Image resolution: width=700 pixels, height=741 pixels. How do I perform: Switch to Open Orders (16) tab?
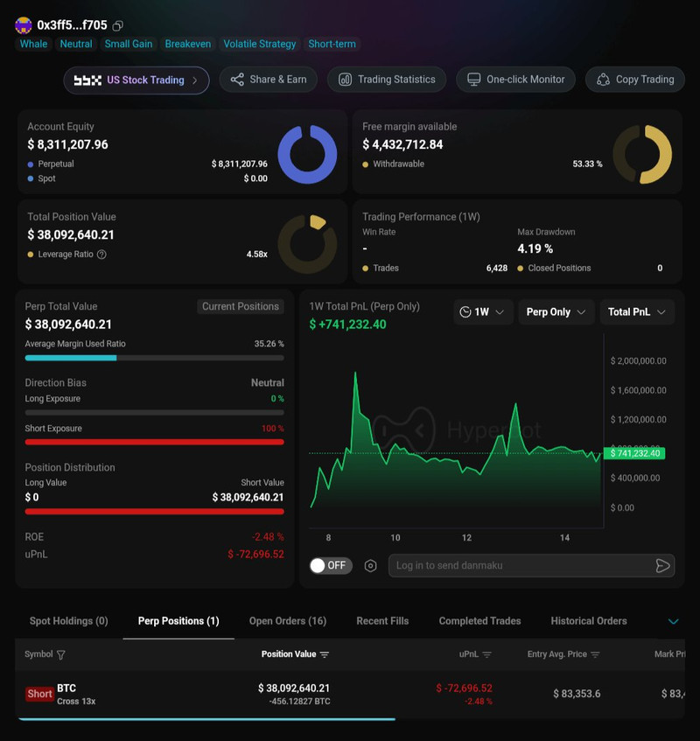click(x=288, y=621)
